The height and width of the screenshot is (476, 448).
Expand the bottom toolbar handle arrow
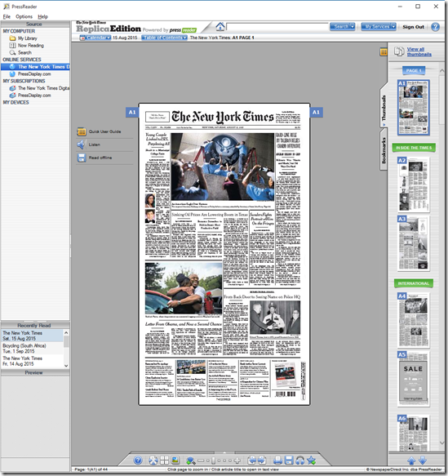click(224, 452)
